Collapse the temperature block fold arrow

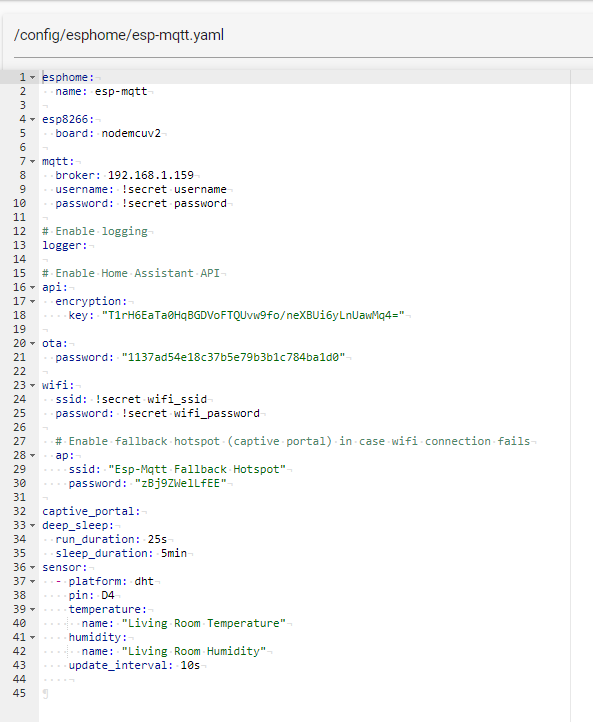pos(33,610)
